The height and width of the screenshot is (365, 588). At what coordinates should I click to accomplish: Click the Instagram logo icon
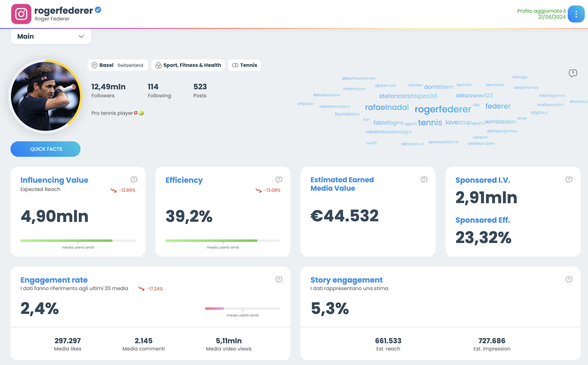pyautogui.click(x=21, y=14)
